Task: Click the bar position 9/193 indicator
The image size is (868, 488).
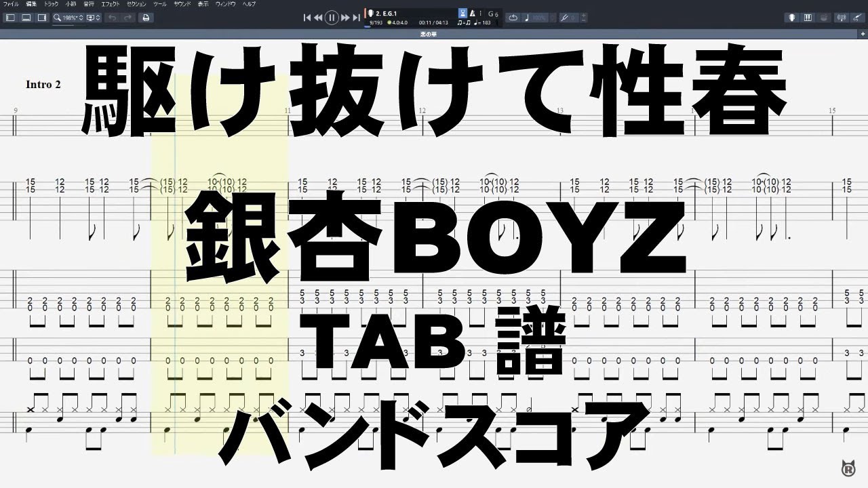Action: [376, 23]
